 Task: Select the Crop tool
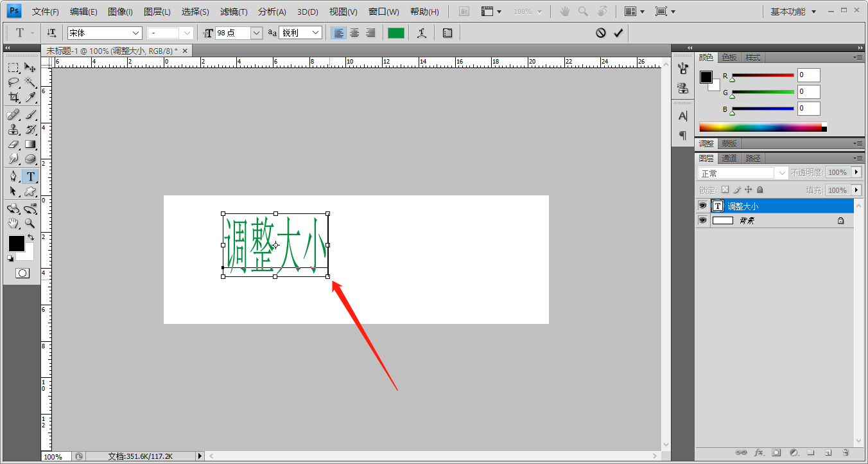14,97
